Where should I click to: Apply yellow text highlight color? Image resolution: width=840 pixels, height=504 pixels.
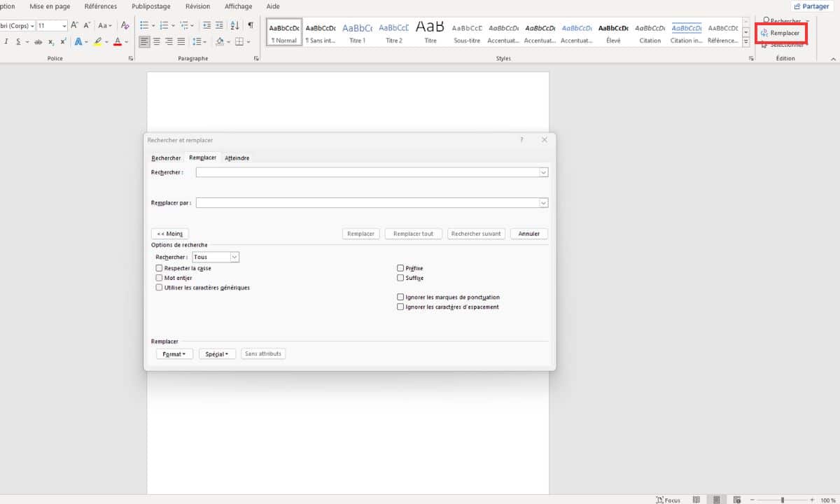[x=98, y=42]
